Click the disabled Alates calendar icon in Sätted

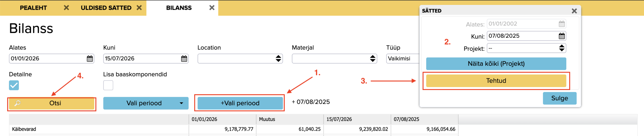click(562, 24)
